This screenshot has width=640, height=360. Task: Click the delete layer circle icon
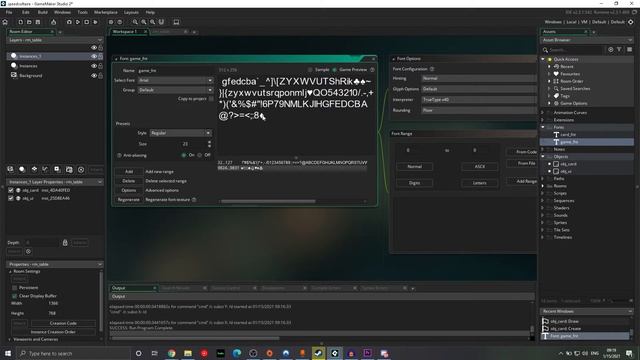tap(81, 169)
